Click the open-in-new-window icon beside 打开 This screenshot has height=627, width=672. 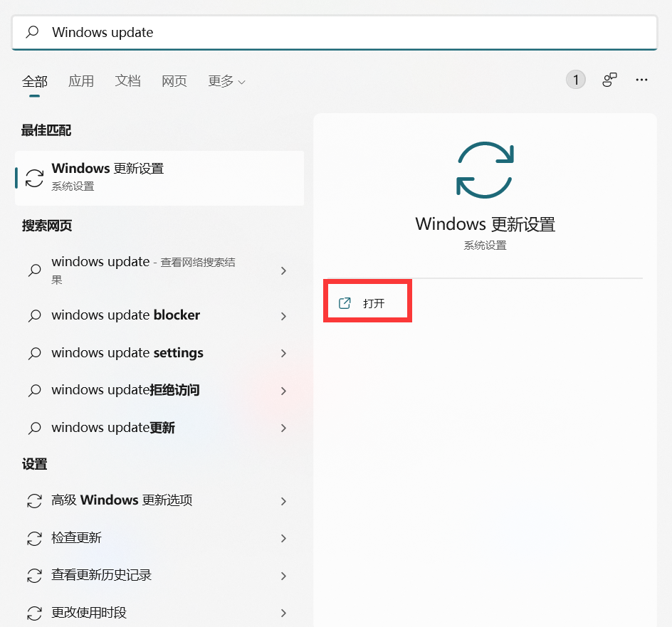tap(345, 303)
